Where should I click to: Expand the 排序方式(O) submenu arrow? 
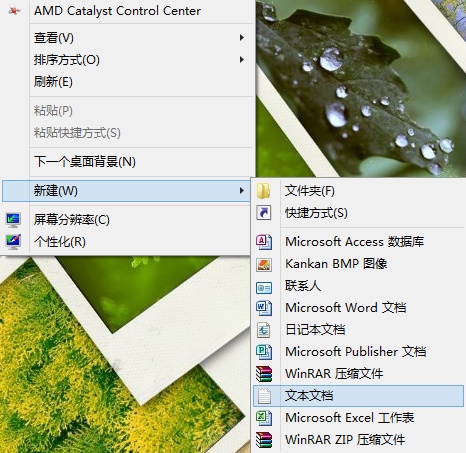pyautogui.click(x=242, y=60)
